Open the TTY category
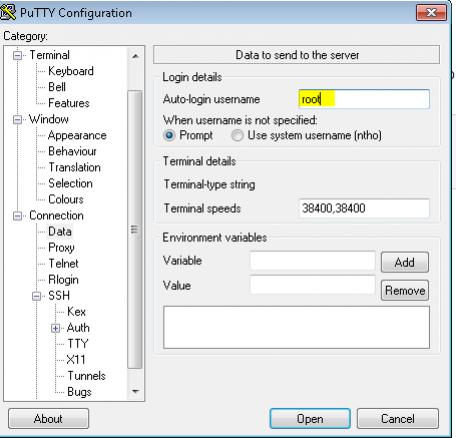 tap(78, 344)
